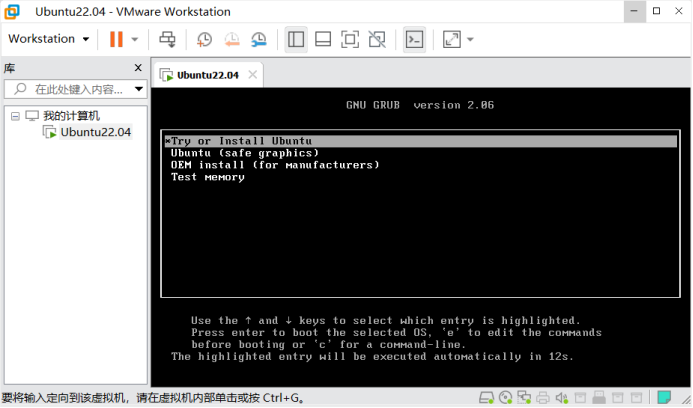This screenshot has width=693, height=408.
Task: Open the snapshot manager with the wrench-and-clock icon
Action: (x=259, y=39)
